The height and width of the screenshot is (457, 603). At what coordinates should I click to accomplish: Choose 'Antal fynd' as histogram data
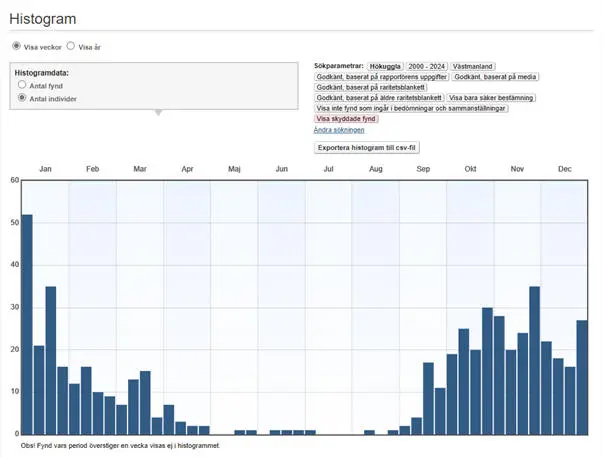click(x=23, y=86)
